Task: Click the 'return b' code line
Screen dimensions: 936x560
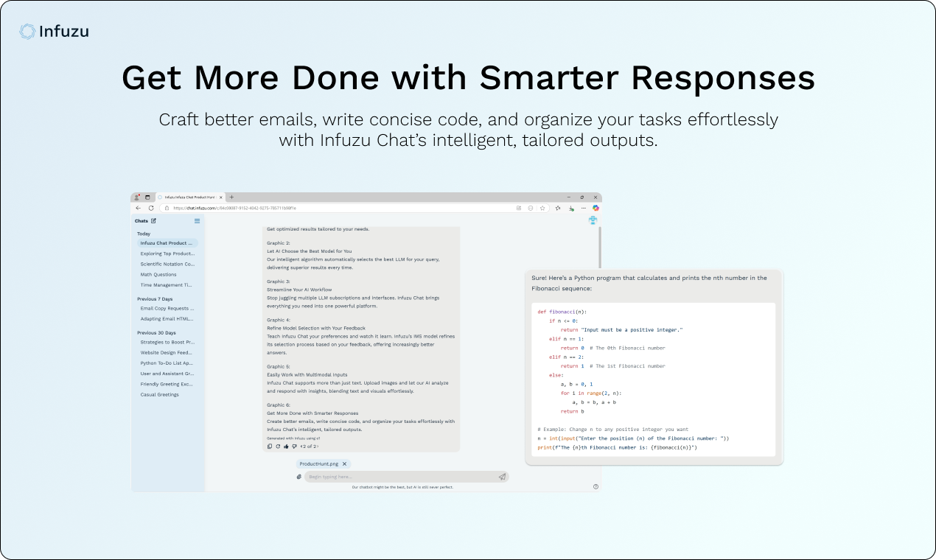Action: (x=573, y=411)
